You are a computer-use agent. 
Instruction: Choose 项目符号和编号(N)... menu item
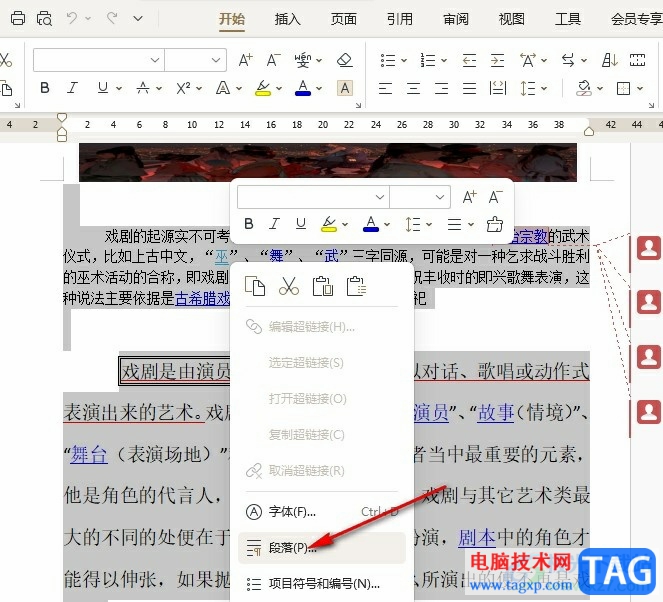[322, 584]
